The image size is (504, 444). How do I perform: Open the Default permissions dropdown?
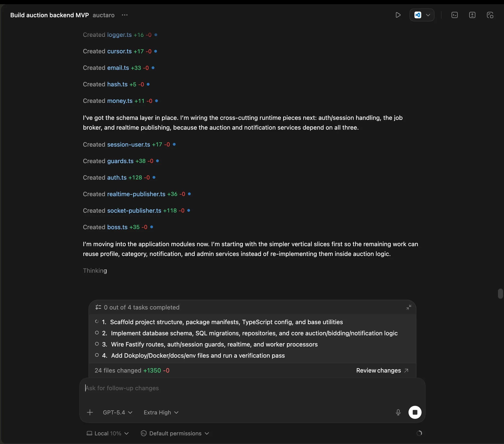pyautogui.click(x=175, y=433)
